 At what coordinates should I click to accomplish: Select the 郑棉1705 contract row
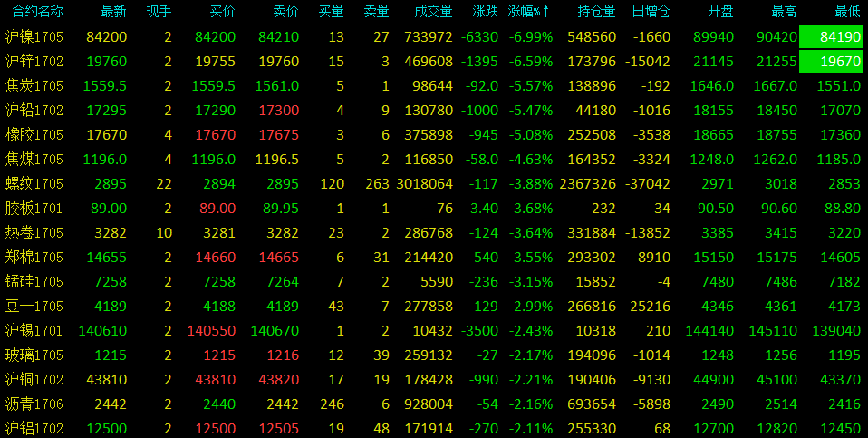pos(434,257)
